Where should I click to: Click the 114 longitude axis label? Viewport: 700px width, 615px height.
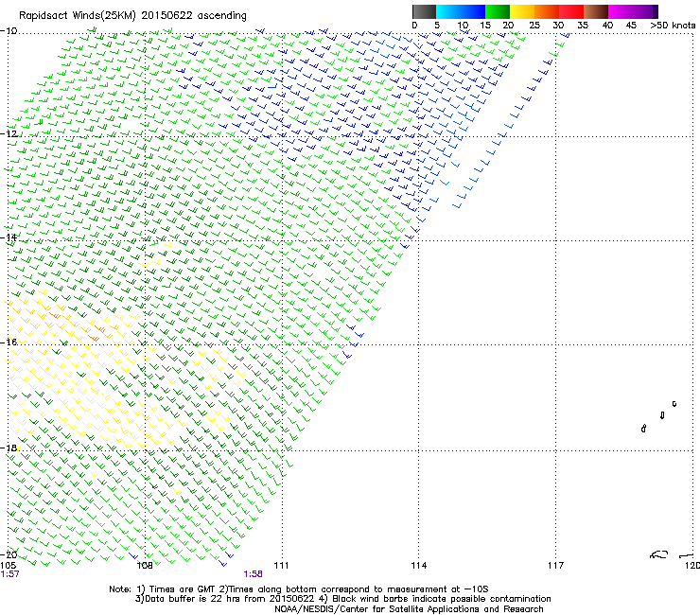[x=419, y=566]
